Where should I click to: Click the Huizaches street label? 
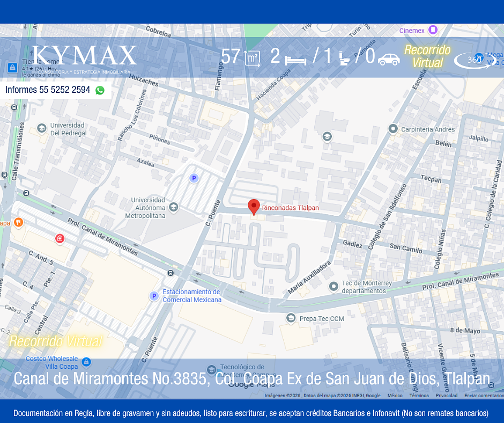coord(144,80)
